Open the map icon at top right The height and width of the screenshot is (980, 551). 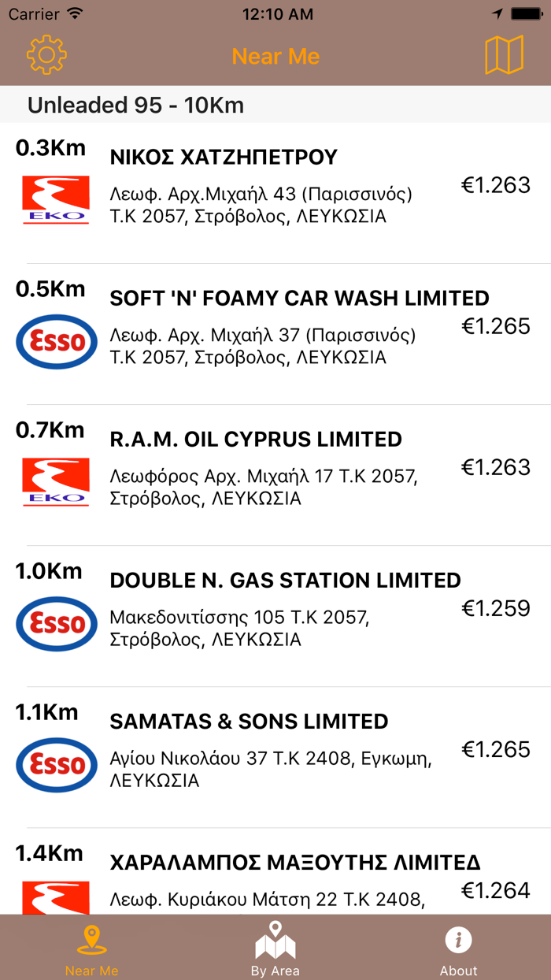coord(505,55)
